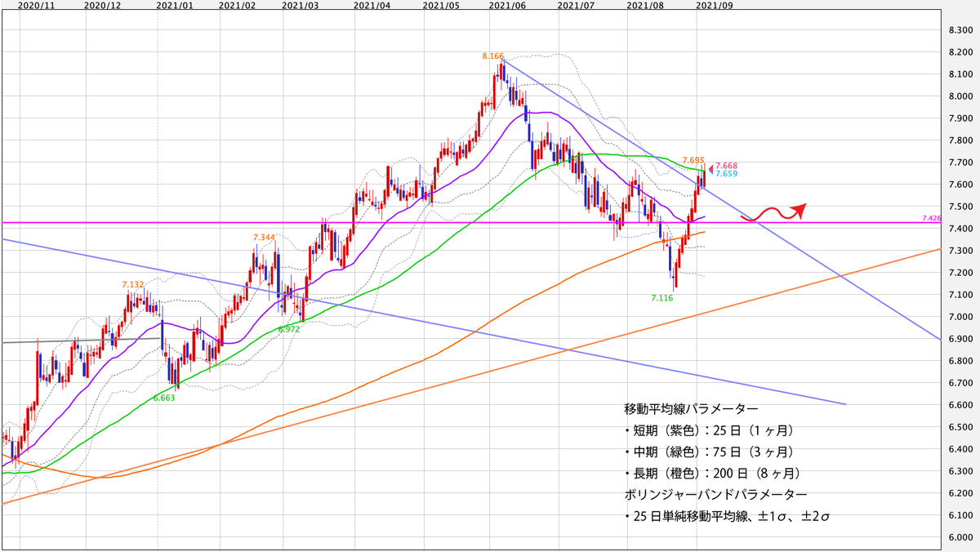The width and height of the screenshot is (980, 552).
Task: Select the 25日単純移動平均線、±1σ、±2σ line
Action: pos(727,516)
